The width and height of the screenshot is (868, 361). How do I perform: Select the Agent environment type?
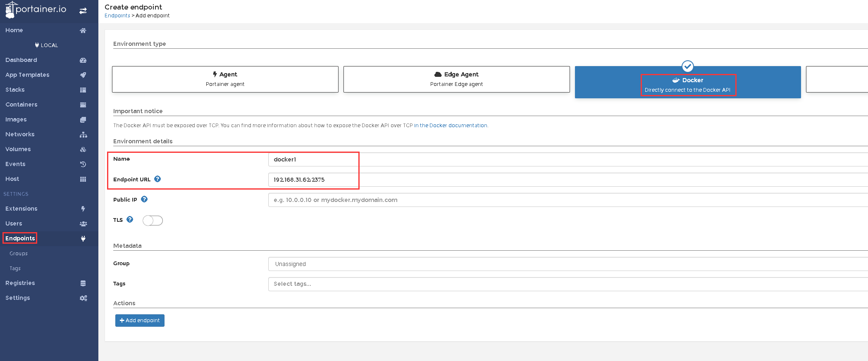tap(225, 79)
